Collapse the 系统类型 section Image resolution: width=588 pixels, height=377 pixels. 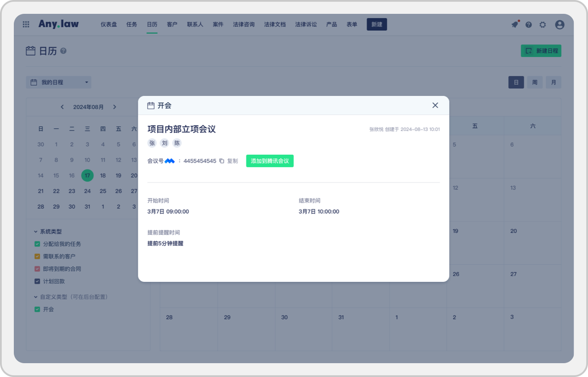(36, 232)
